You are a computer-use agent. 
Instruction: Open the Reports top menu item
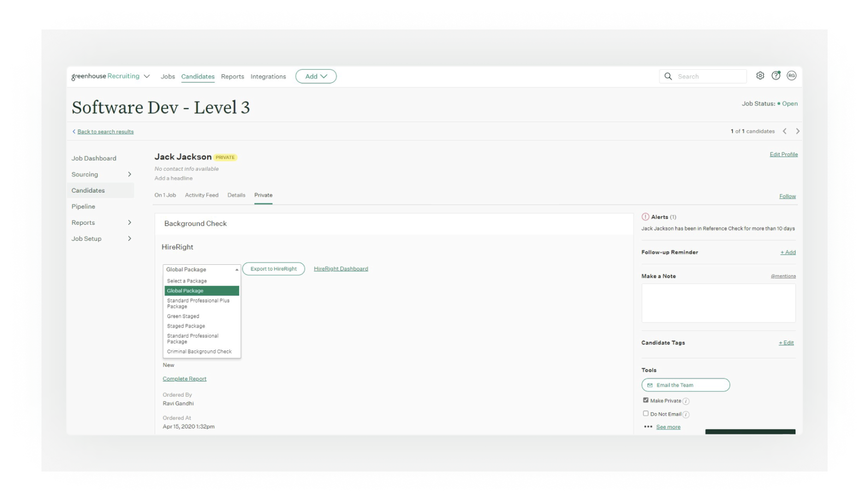point(233,76)
